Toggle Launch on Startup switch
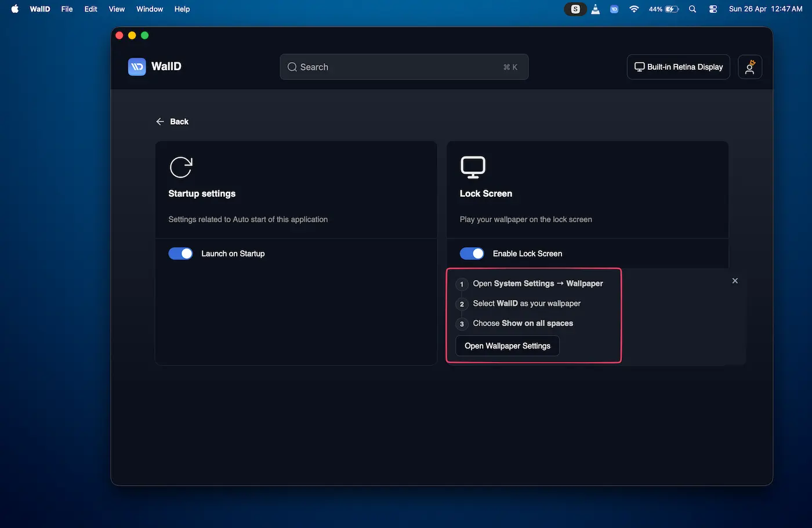 pyautogui.click(x=181, y=254)
